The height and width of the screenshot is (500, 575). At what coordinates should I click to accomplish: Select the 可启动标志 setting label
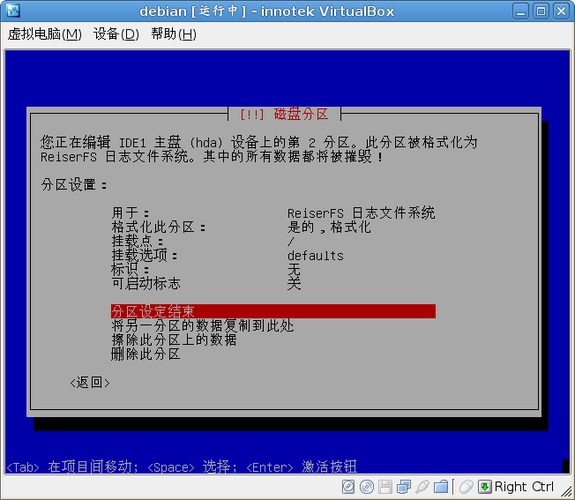[146, 284]
